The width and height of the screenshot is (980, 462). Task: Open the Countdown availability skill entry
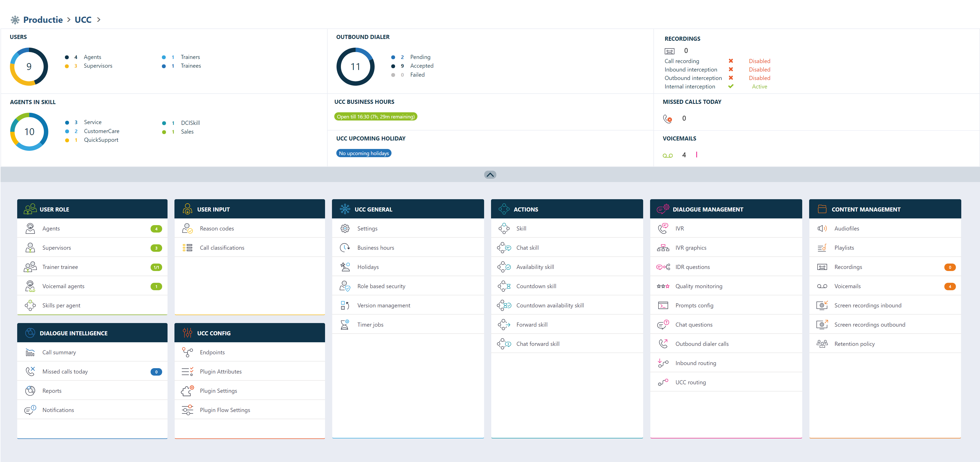550,305
